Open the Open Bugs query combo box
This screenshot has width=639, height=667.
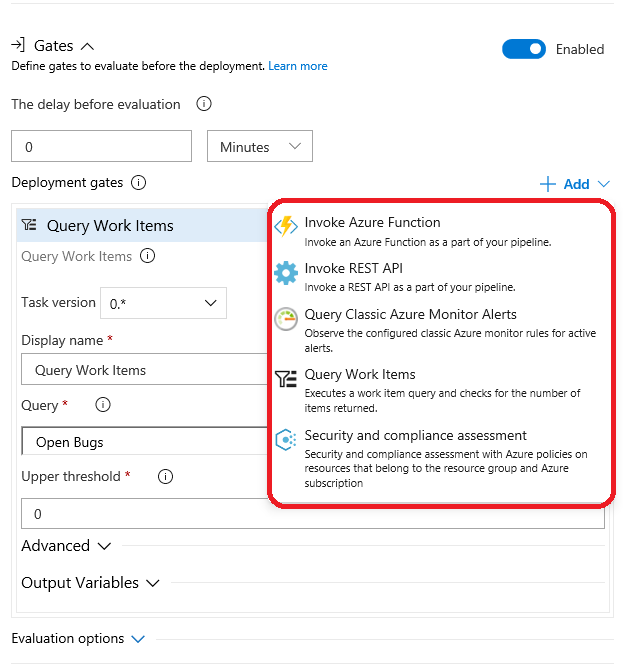pyautogui.click(x=145, y=442)
